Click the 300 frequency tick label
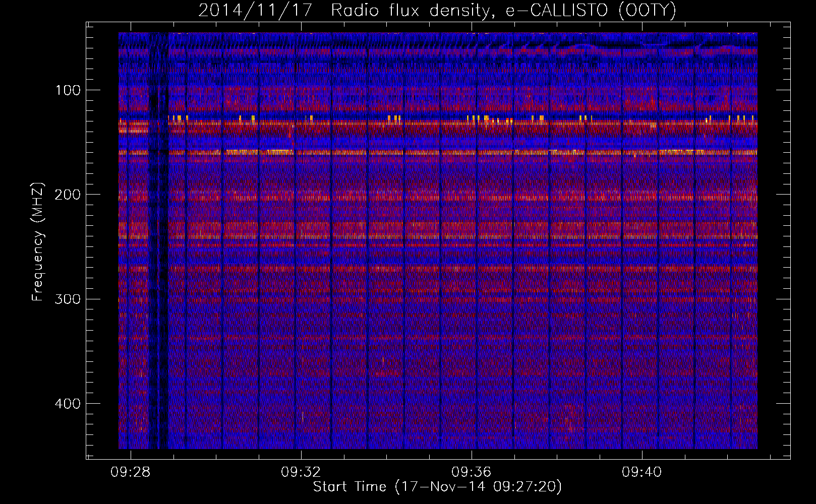 pos(68,299)
